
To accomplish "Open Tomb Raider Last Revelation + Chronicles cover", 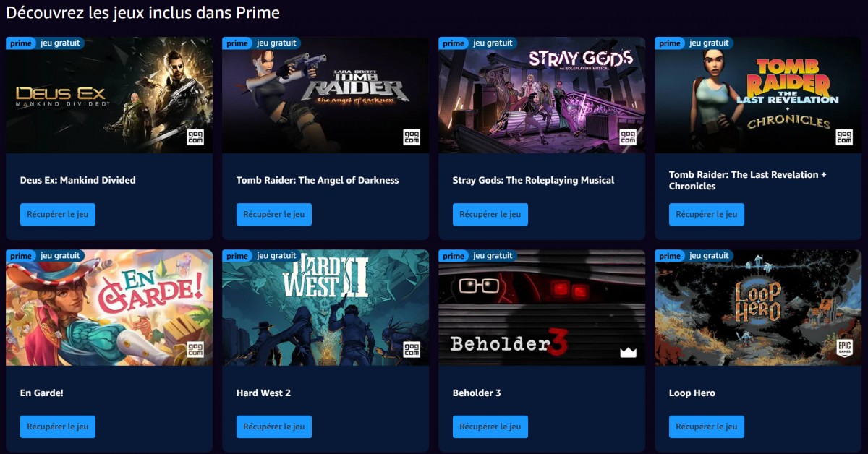I will point(758,95).
